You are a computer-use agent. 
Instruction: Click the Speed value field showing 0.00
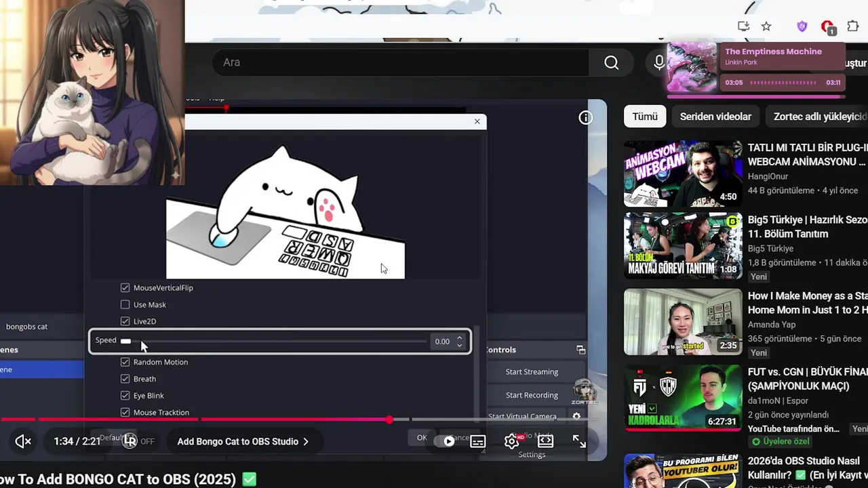point(442,342)
